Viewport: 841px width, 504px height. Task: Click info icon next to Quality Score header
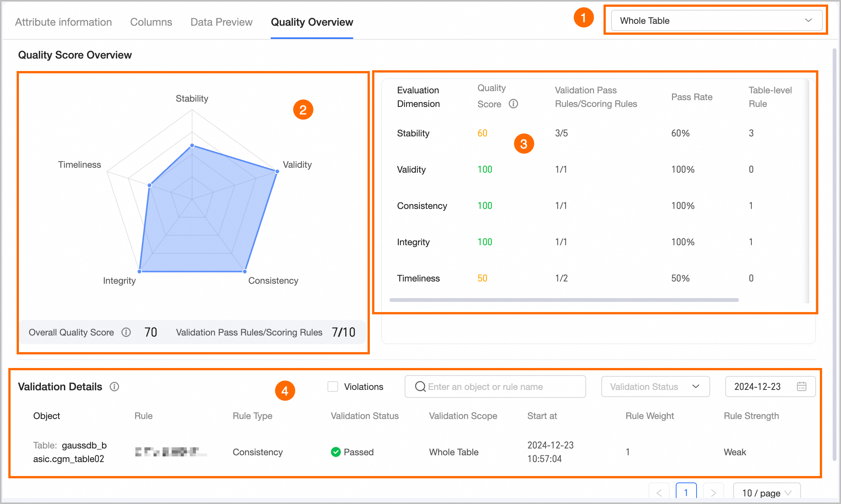click(x=513, y=104)
